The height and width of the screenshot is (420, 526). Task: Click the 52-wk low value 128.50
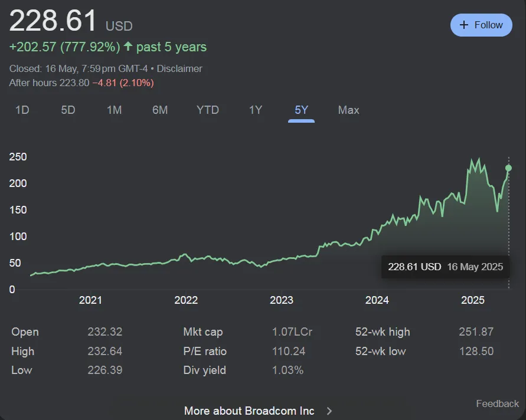pyautogui.click(x=476, y=352)
